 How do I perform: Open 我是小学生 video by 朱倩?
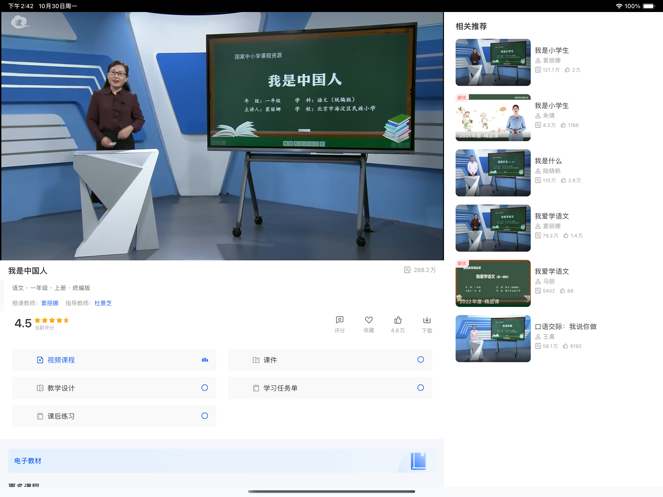click(493, 118)
